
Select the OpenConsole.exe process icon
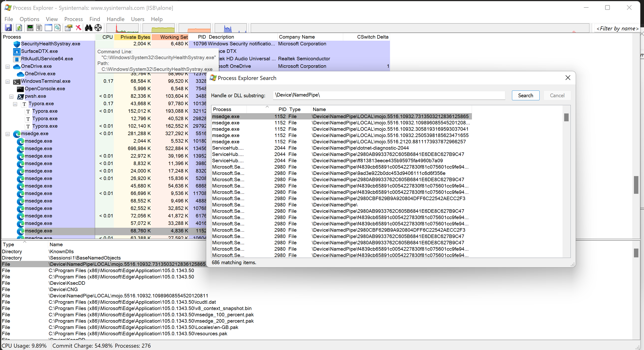[20, 89]
